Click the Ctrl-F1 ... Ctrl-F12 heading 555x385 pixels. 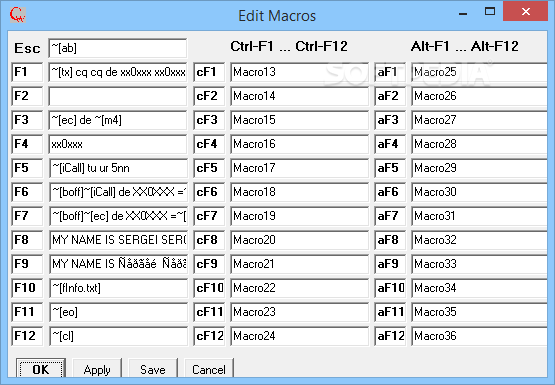click(289, 46)
